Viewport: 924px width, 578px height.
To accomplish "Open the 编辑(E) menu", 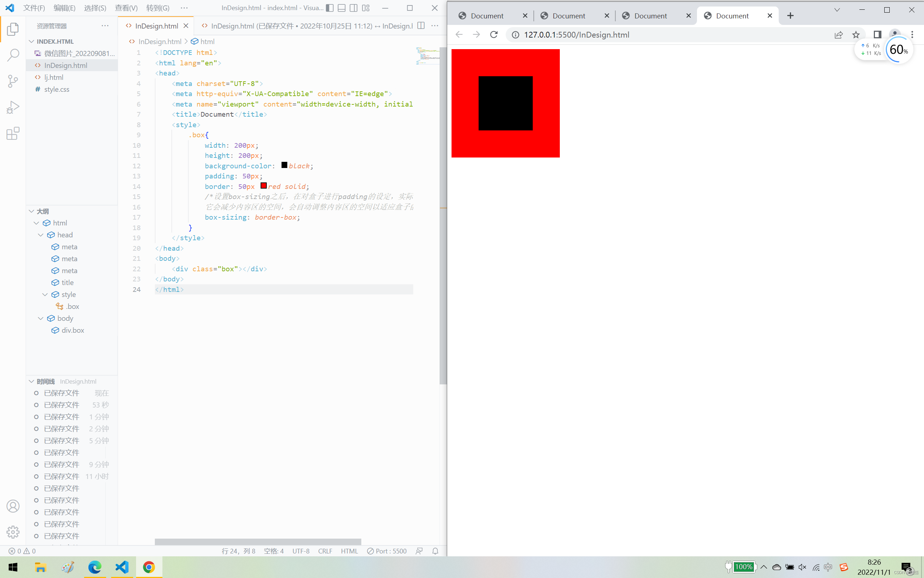I will click(x=65, y=8).
